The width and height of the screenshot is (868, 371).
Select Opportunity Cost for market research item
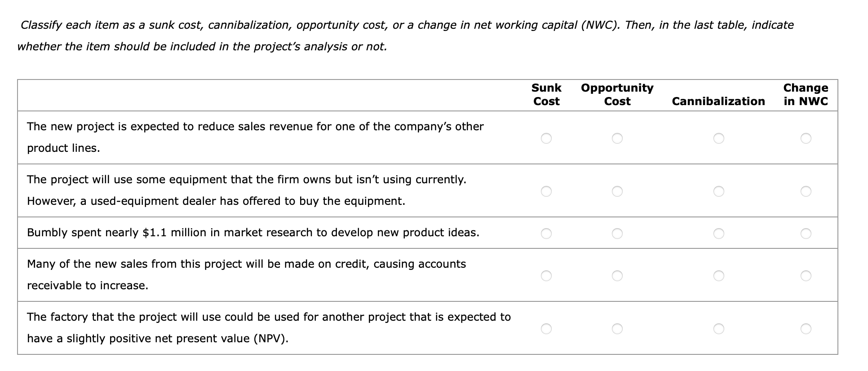tap(618, 233)
